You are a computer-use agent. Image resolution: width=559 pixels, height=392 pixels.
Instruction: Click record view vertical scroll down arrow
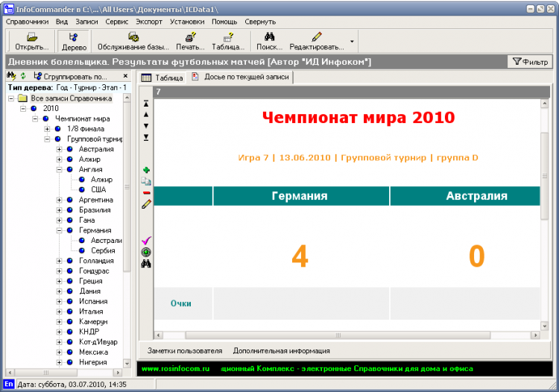point(544,326)
